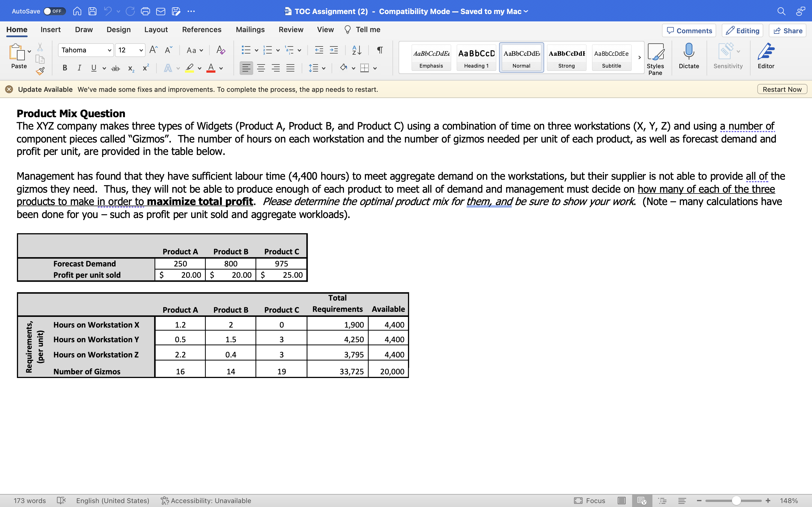Show paragraph marks with pilcrow icon
This screenshot has height=507, width=812.
[x=380, y=50]
